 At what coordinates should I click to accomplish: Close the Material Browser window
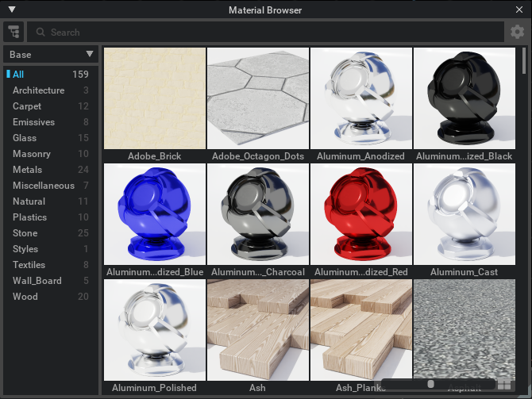[519, 10]
